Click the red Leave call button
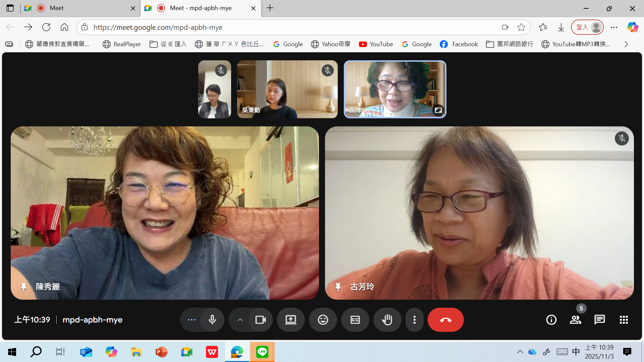The image size is (644, 362). (x=445, y=320)
